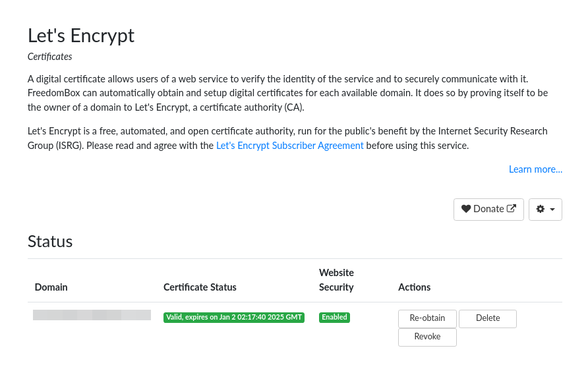The width and height of the screenshot is (588, 371).
Task: Re-obtain the domain certificate
Action: pyautogui.click(x=427, y=318)
